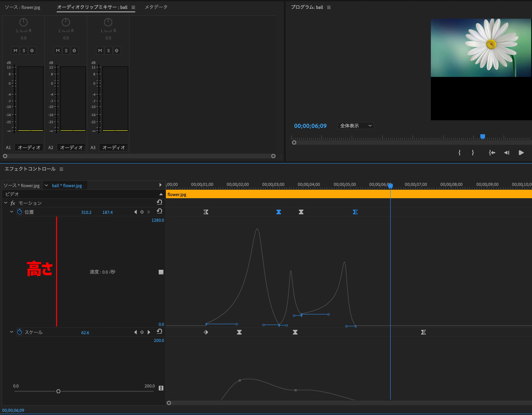Step back one frame
Screen dimensions: 532x415
click(x=507, y=153)
